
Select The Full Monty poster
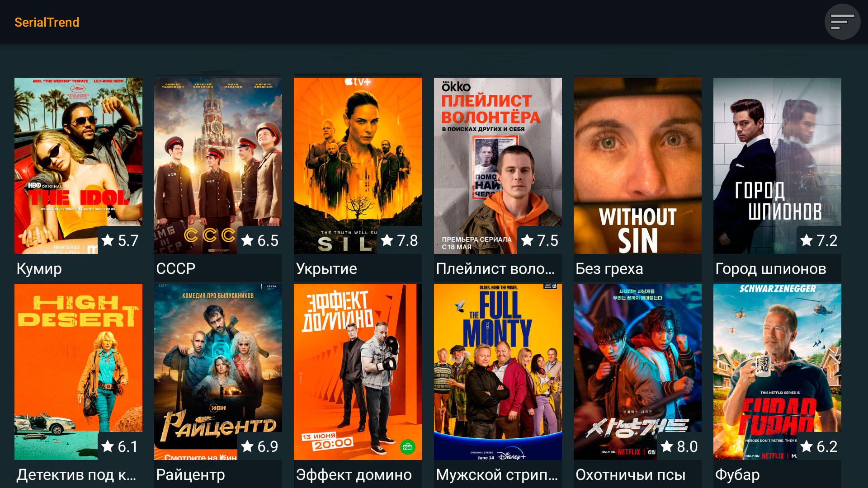498,371
